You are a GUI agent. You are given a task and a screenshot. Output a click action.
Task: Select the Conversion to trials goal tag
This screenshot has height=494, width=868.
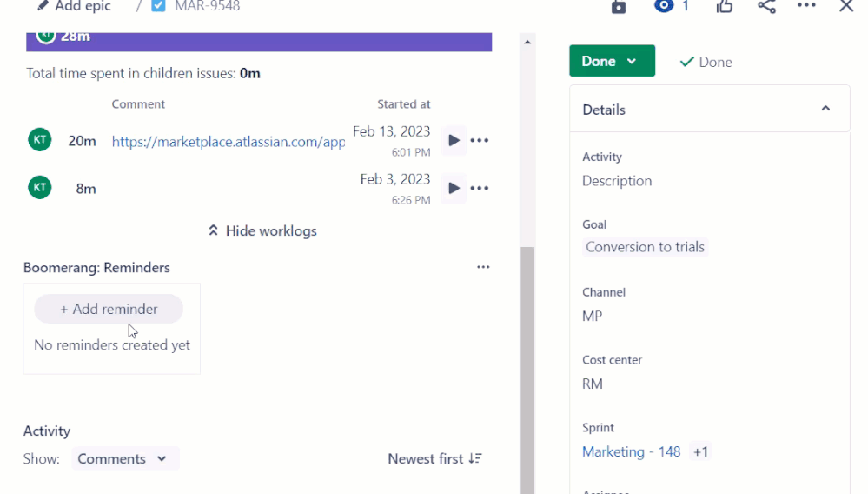[x=645, y=247]
